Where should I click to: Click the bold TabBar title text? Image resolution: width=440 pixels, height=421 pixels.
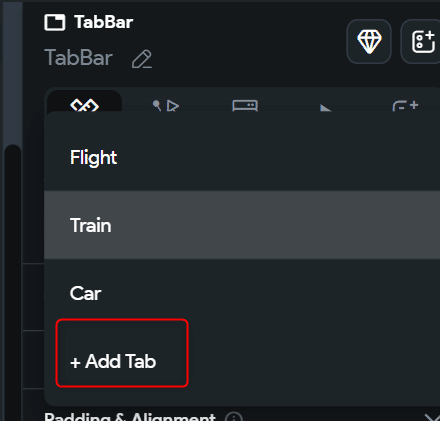click(x=104, y=22)
